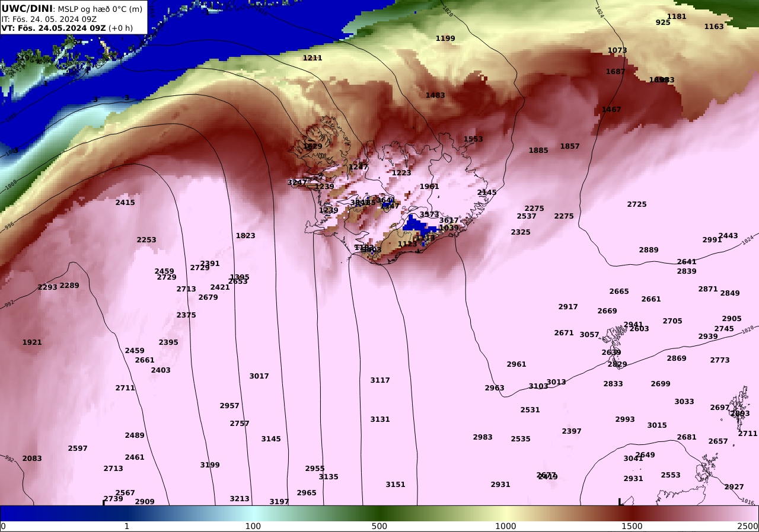Click the map value 1211

tap(312, 58)
